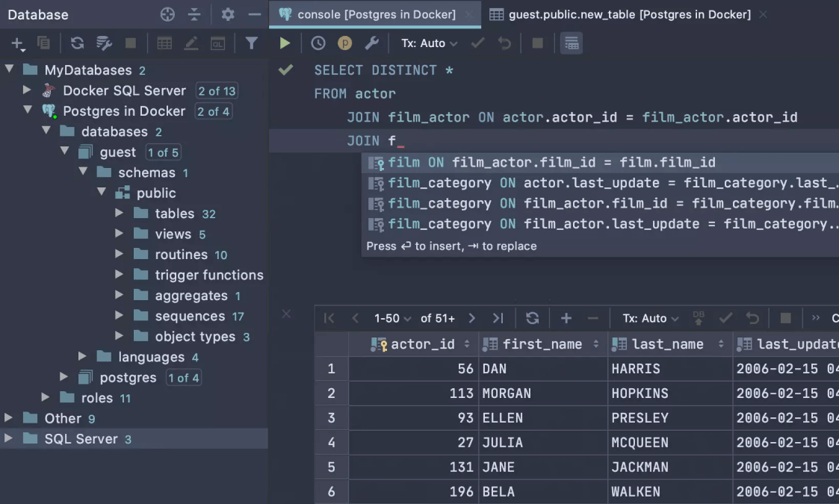Screen dimensions: 839x504
Task: Expand the tables folder
Action: pyautogui.click(x=120, y=213)
